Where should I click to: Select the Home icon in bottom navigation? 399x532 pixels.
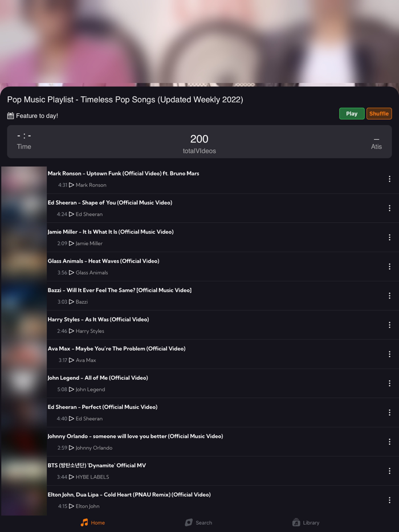[x=92, y=522]
